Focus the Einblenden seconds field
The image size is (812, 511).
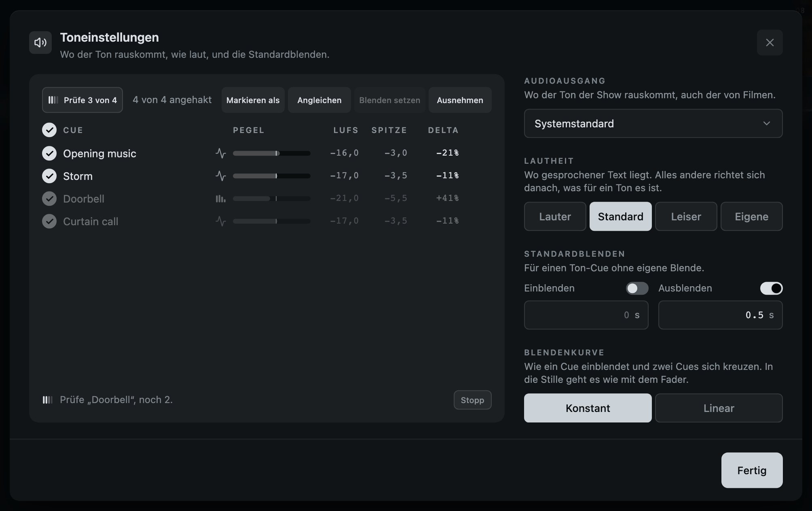click(x=586, y=315)
